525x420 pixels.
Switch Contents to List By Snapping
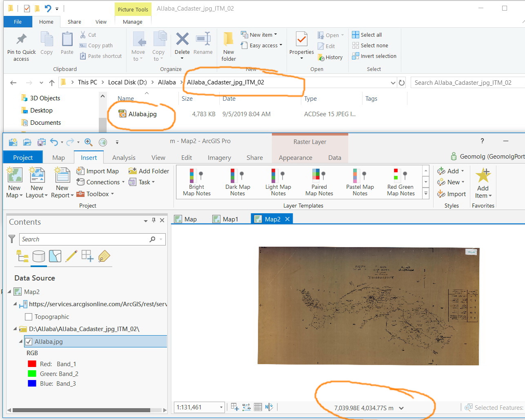click(x=88, y=256)
